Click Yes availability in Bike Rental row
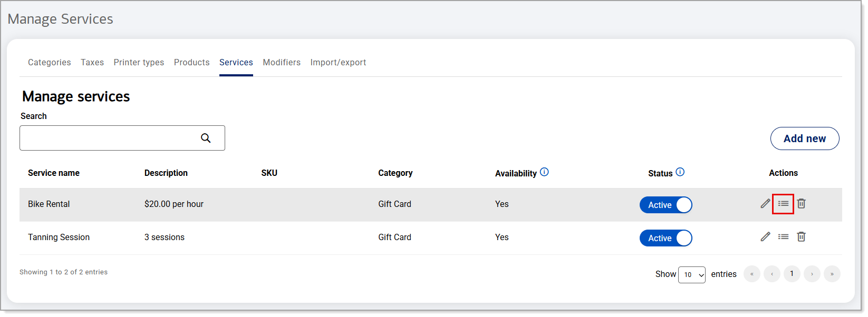The height and width of the screenshot is (317, 868). pos(502,204)
